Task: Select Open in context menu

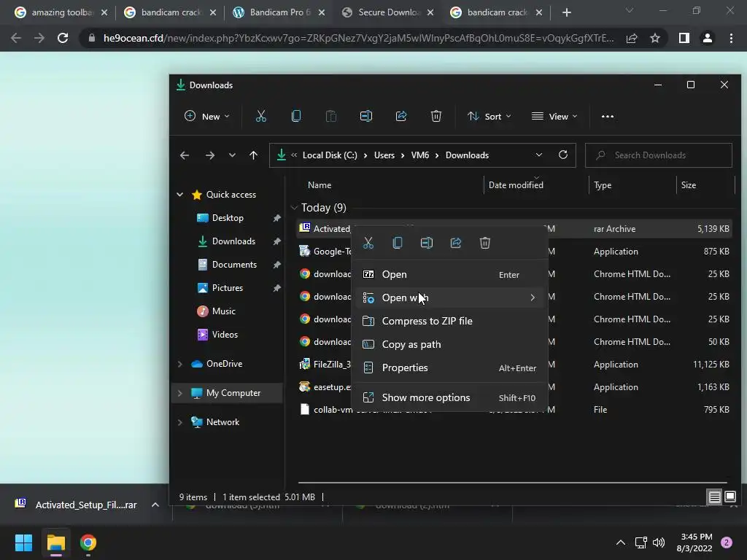Action: [450, 274]
